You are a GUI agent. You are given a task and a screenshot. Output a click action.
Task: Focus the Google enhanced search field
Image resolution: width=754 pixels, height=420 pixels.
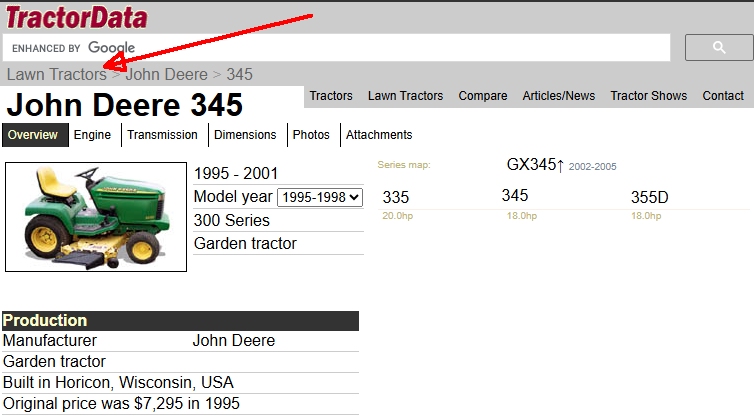pos(336,48)
